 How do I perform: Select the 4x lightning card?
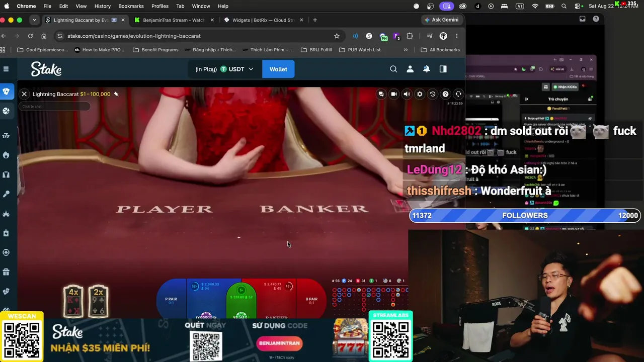(74, 301)
